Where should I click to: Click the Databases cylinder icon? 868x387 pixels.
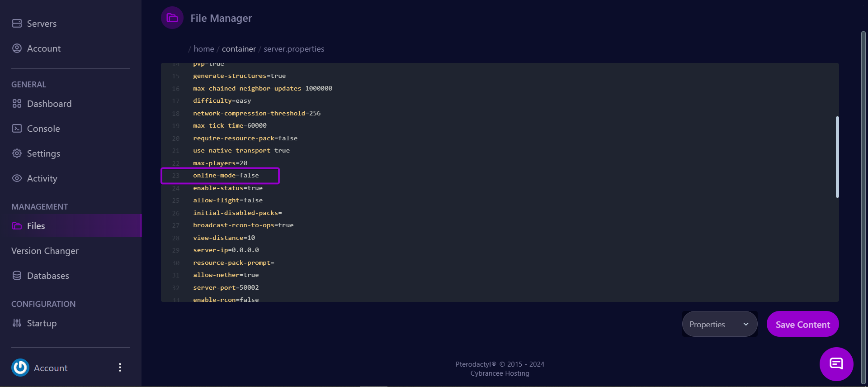pos(17,276)
